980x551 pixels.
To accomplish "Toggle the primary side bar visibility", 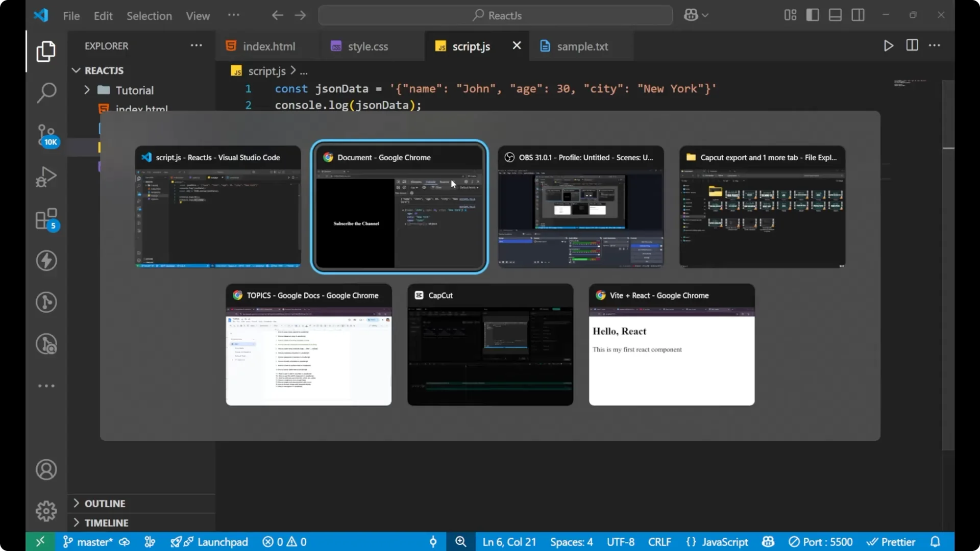I will click(812, 15).
